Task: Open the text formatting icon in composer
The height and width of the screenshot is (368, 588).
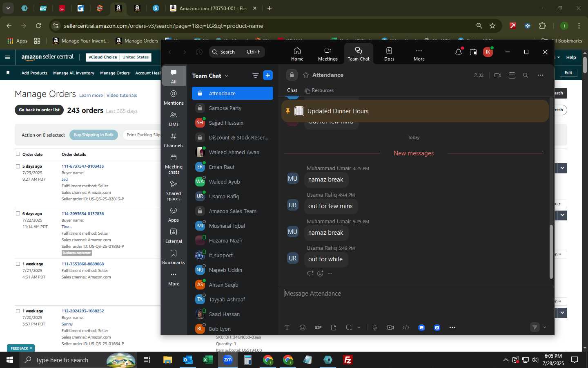Action: (287, 328)
